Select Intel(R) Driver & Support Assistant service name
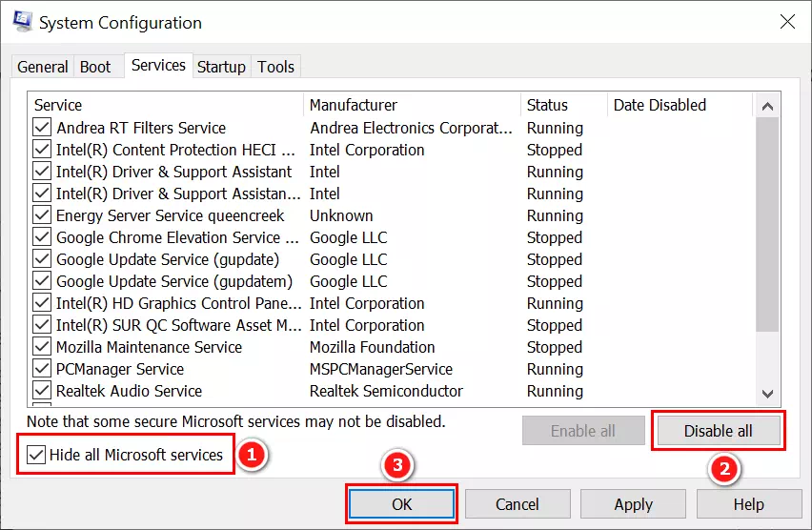The image size is (812, 530). click(174, 172)
